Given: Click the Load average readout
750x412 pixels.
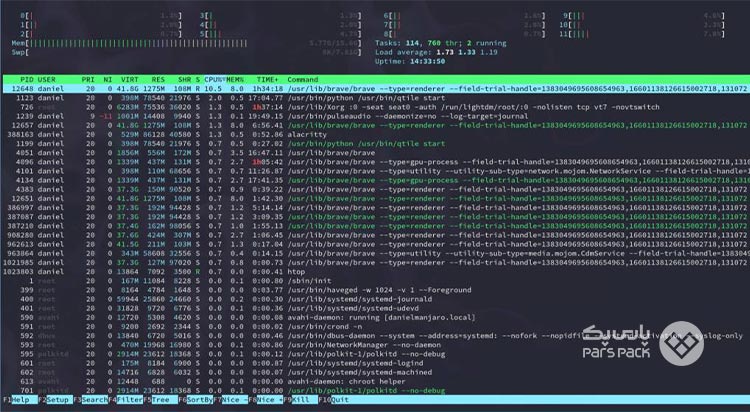Looking at the screenshot, I should [436, 52].
